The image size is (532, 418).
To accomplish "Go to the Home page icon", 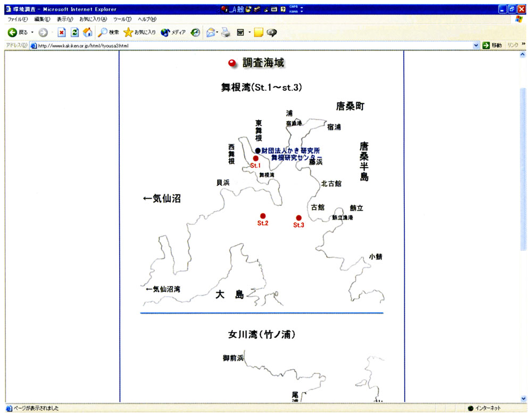I will (88, 32).
